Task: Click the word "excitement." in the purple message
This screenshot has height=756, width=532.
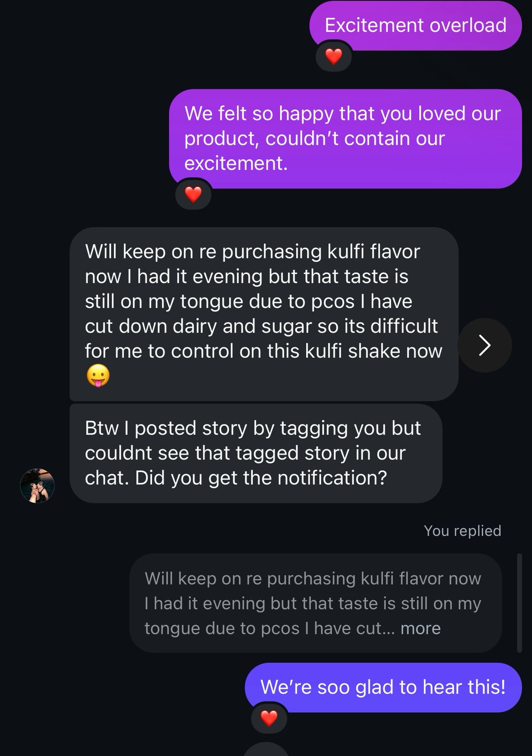Action: point(236,163)
